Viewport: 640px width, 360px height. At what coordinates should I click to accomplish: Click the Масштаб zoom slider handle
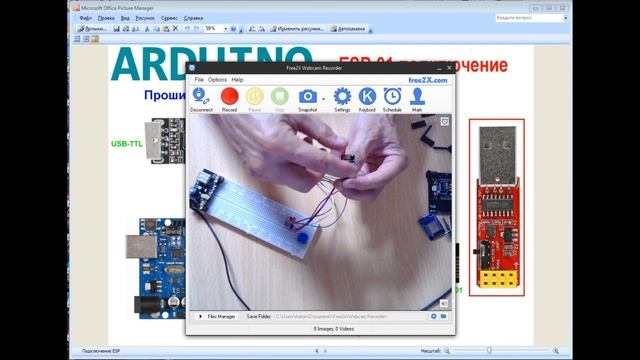tap(489, 350)
